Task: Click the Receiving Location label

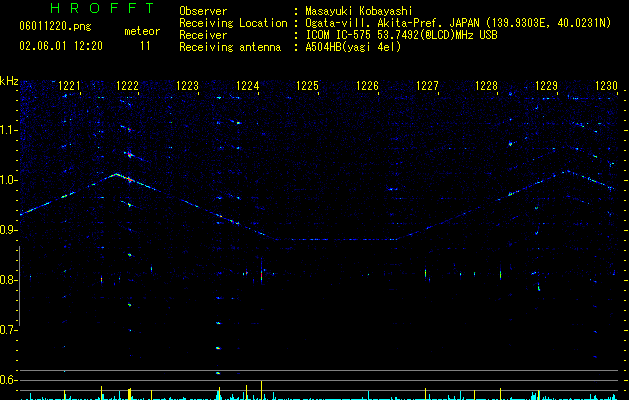Action: pos(233,23)
